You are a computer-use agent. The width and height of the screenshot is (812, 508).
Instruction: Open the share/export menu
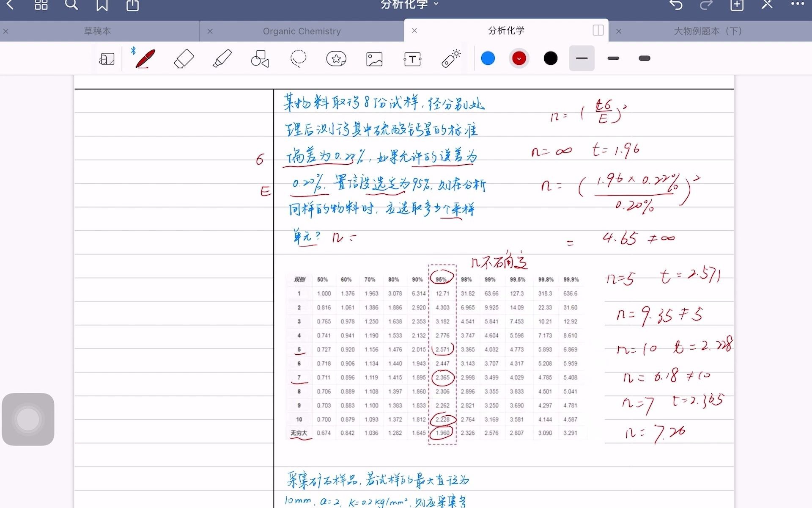point(132,5)
